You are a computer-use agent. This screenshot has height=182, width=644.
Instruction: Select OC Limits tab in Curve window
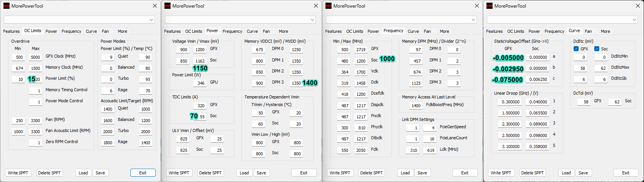(x=516, y=31)
